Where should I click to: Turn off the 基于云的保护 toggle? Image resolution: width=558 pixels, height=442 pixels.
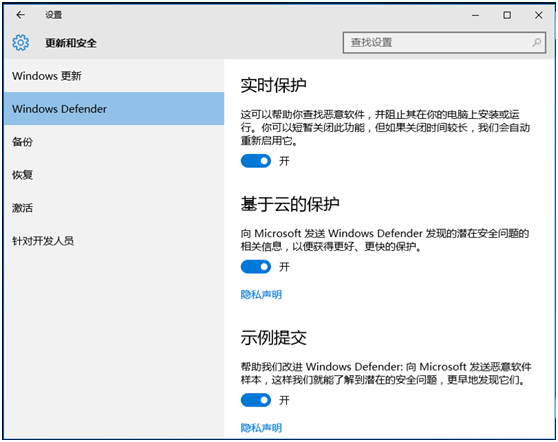pos(256,267)
